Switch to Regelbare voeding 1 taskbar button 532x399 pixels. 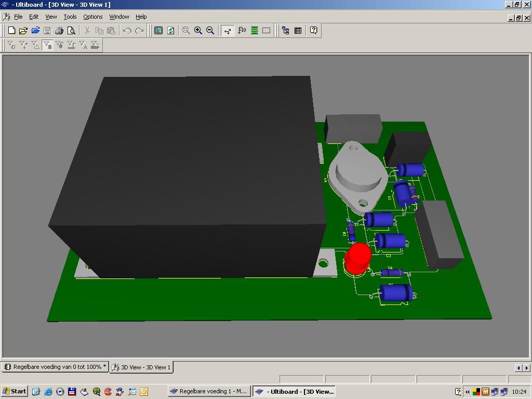(209, 391)
